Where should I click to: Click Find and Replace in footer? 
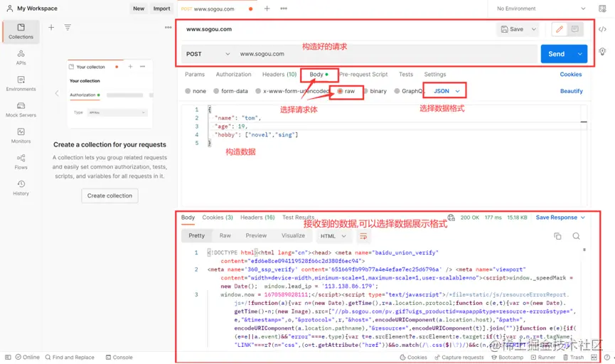pos(70,358)
